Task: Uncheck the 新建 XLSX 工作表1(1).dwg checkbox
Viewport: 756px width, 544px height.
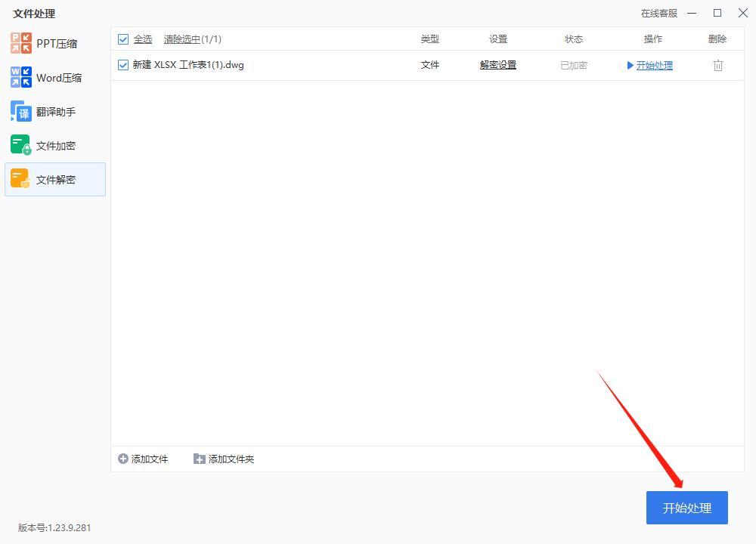Action: (x=122, y=65)
